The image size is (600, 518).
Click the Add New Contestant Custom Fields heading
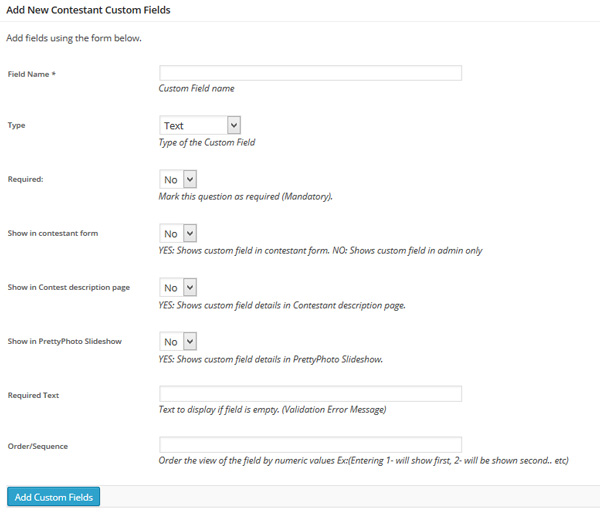point(88,10)
